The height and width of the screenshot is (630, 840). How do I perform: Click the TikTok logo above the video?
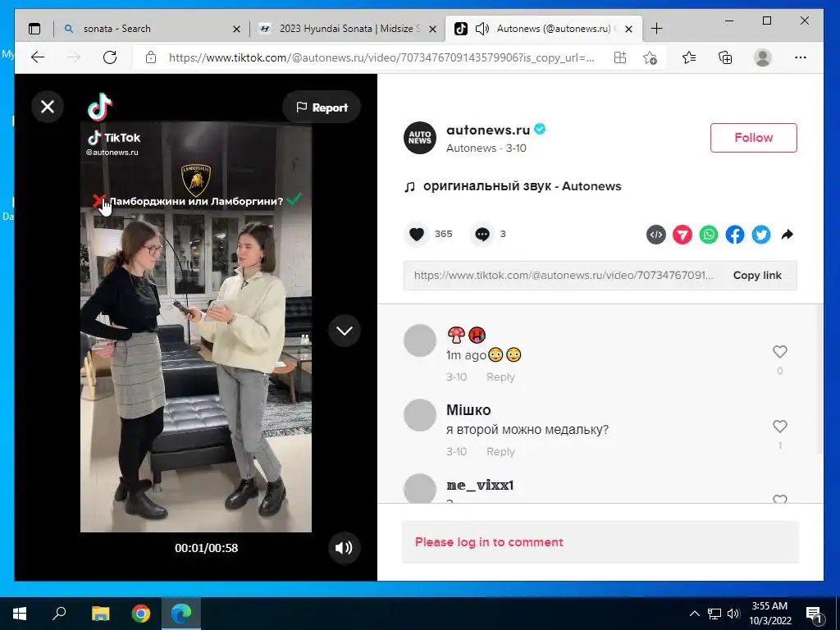coord(100,107)
